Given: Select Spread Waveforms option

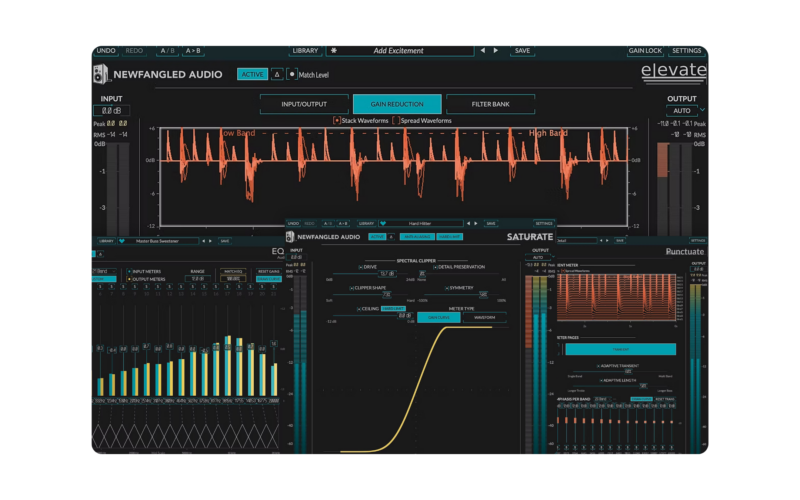Looking at the screenshot, I should coord(396,120).
